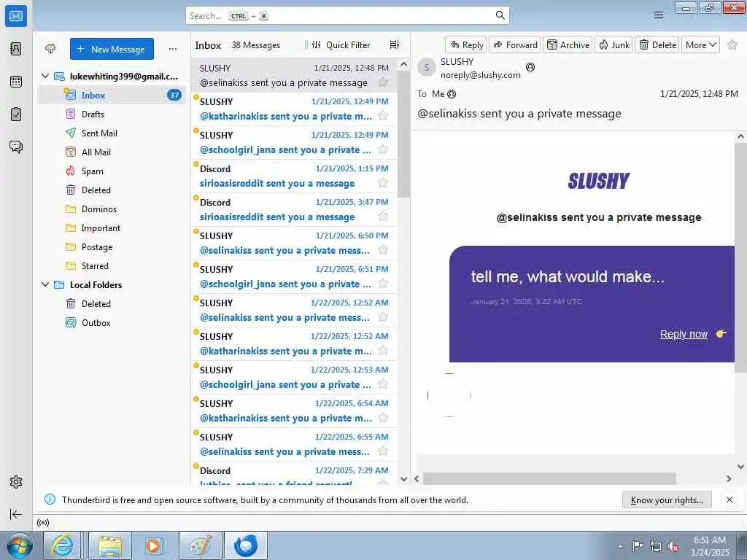
Task: Open the Thunderbird app menu (hamburger)
Action: (659, 15)
